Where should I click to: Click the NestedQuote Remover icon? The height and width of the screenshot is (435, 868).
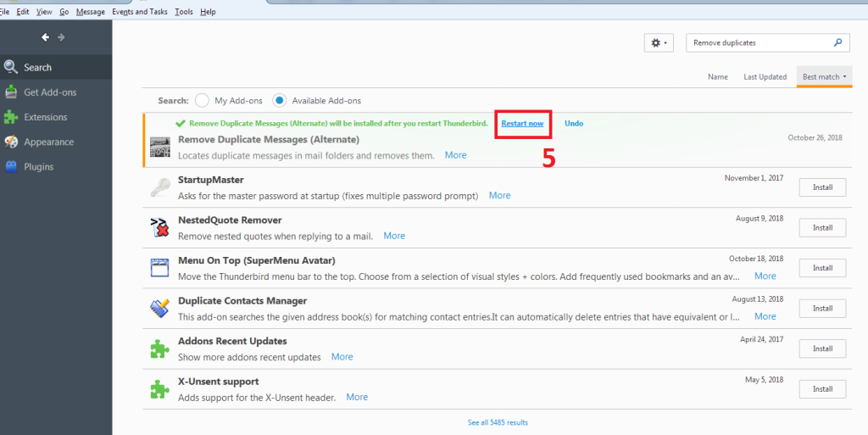[160, 227]
